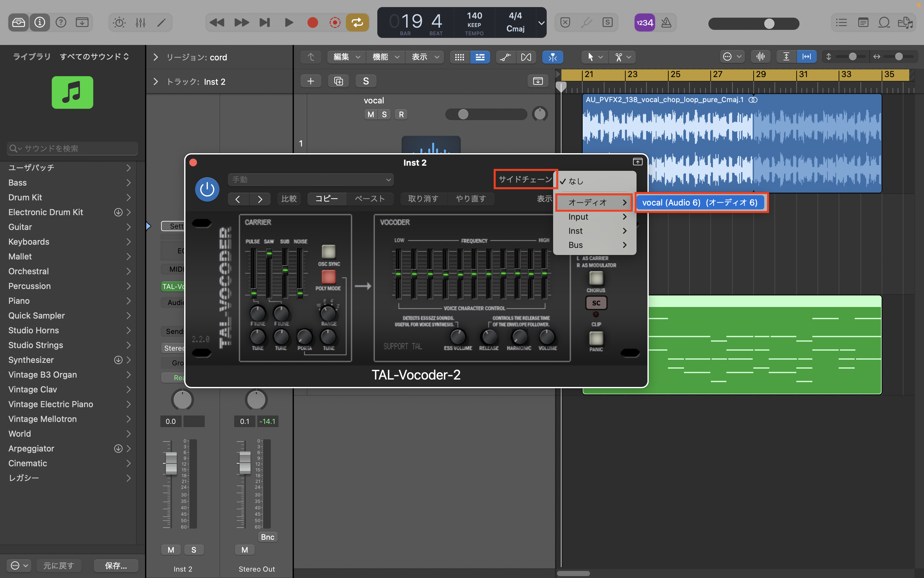Open the LCD display mode dropdown arrow
This screenshot has height=578, width=924.
[541, 22]
